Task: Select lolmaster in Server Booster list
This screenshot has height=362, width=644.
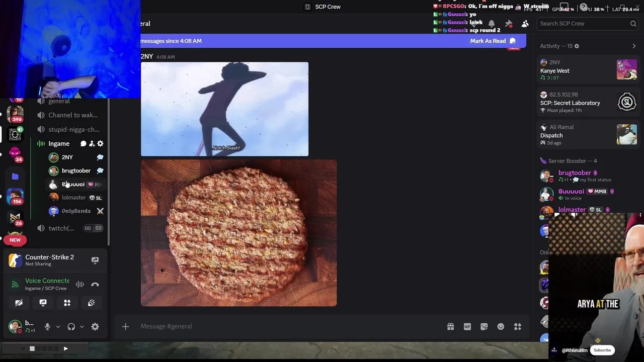Action: [x=588, y=210]
